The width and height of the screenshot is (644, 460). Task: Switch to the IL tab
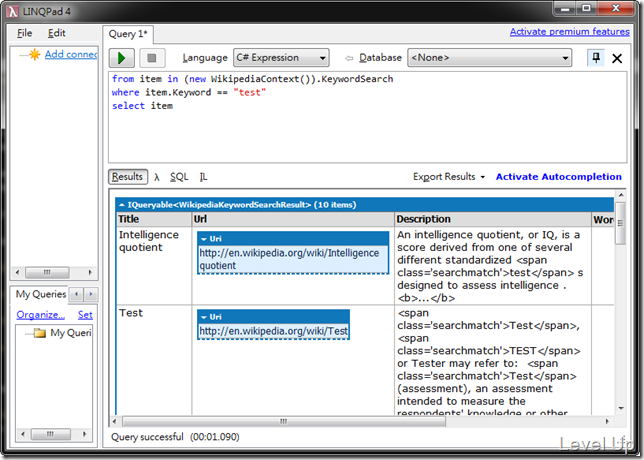203,177
